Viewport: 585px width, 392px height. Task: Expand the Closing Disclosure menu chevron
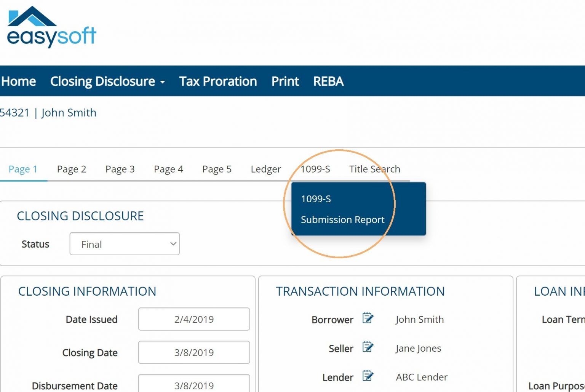coord(163,82)
